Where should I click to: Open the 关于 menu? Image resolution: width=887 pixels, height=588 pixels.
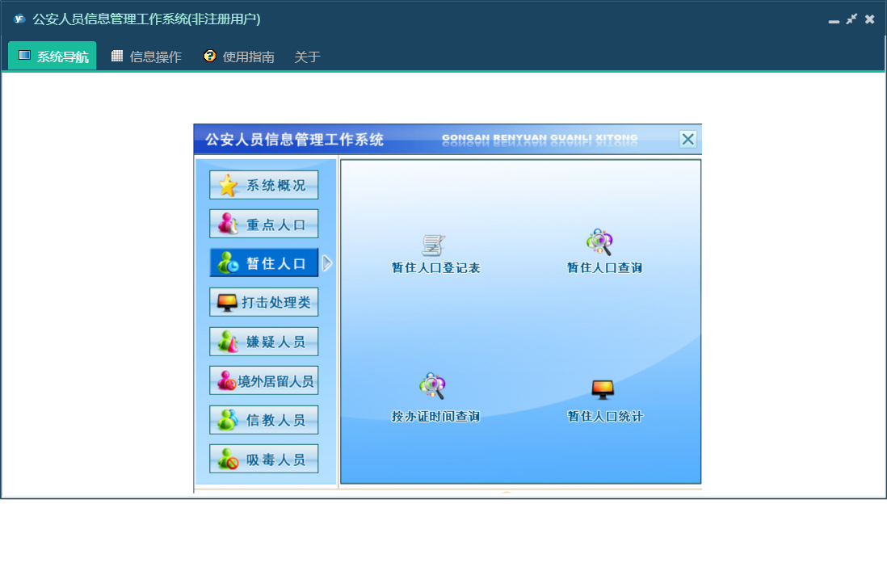(x=307, y=57)
